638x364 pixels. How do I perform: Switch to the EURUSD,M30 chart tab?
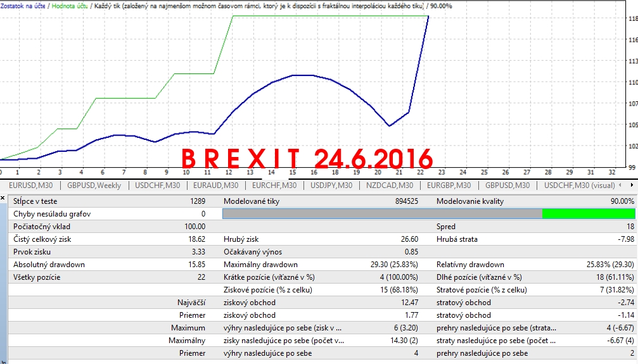pyautogui.click(x=30, y=185)
